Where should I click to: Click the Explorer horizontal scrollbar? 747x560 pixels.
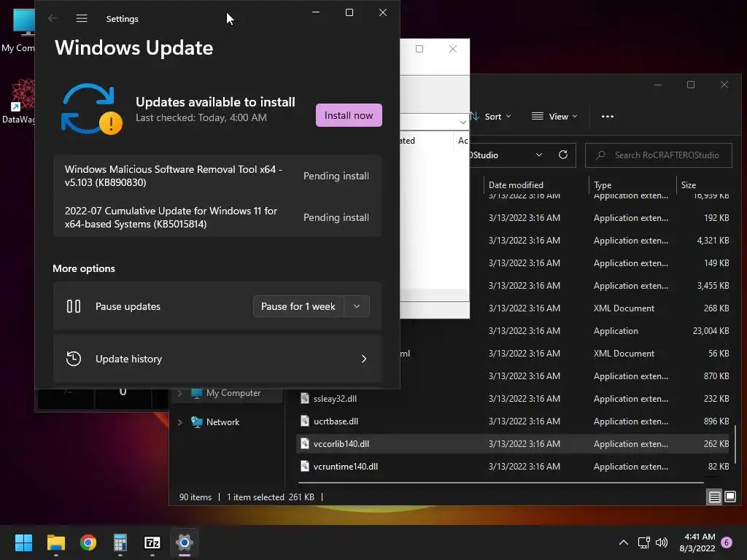[500, 483]
